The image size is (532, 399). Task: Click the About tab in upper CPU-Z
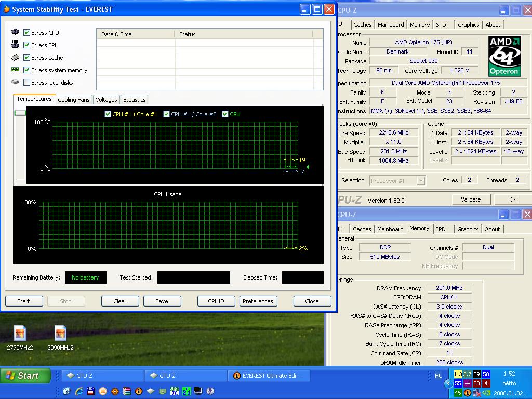click(493, 25)
